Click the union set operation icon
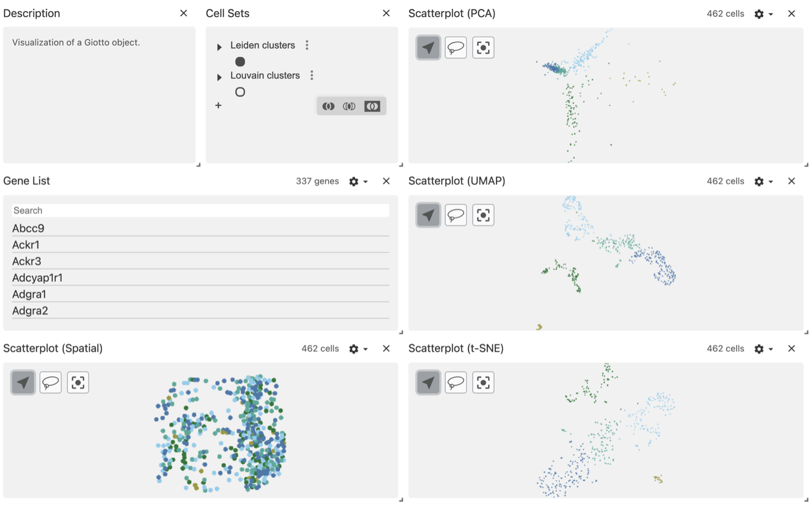812x508 pixels. pos(328,106)
